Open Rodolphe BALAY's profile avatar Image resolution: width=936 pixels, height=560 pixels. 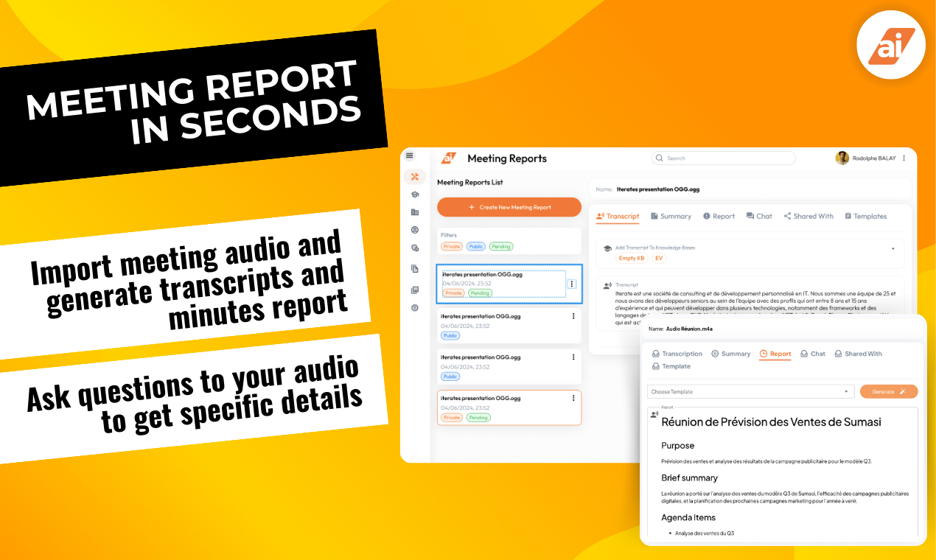[x=842, y=158]
